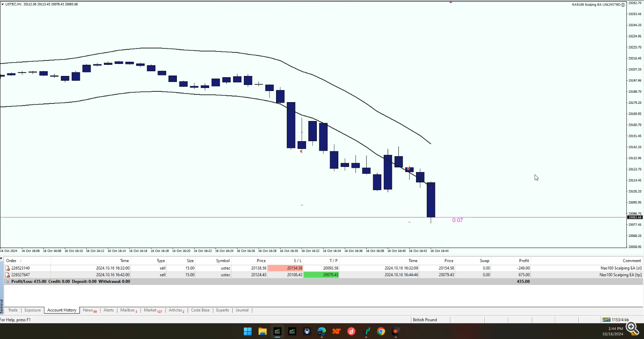Switch to the Trade tab
The height and width of the screenshot is (339, 644).
(x=13, y=310)
